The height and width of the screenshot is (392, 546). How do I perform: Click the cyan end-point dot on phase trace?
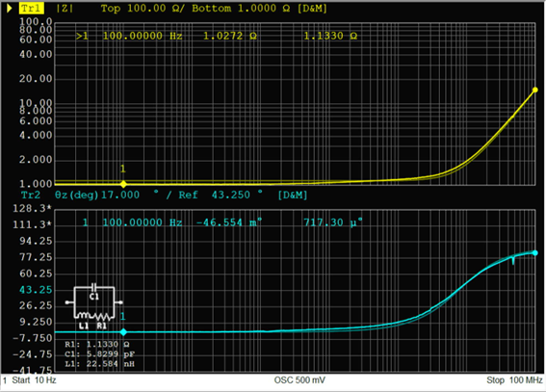coord(535,253)
